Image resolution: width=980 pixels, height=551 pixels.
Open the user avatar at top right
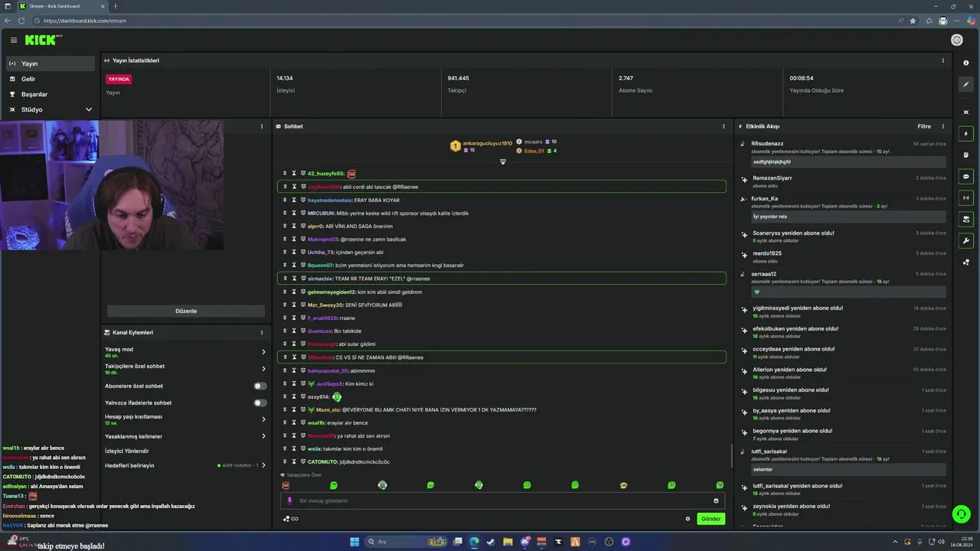(x=956, y=40)
